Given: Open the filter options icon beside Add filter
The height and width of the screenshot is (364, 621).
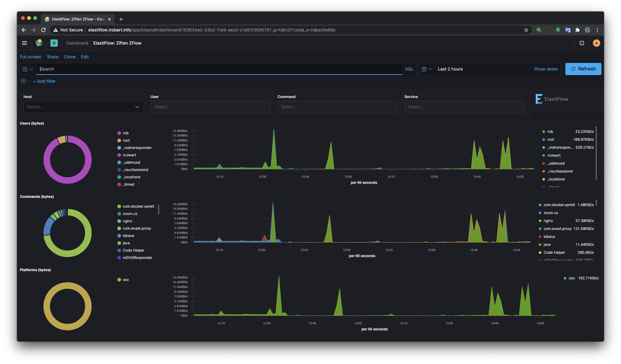Looking at the screenshot, I should (x=23, y=81).
